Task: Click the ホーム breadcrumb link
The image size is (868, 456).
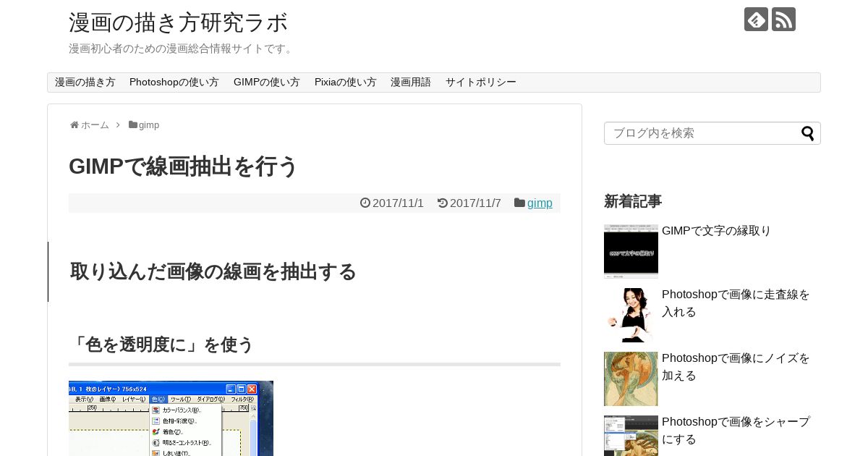Action: pyautogui.click(x=95, y=125)
